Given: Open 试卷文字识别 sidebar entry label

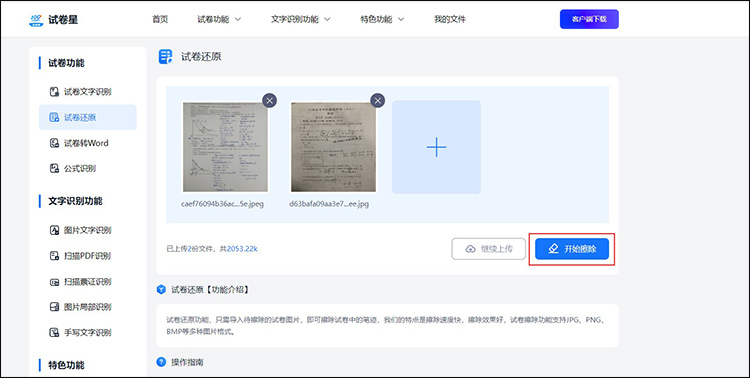Looking at the screenshot, I should (88, 91).
